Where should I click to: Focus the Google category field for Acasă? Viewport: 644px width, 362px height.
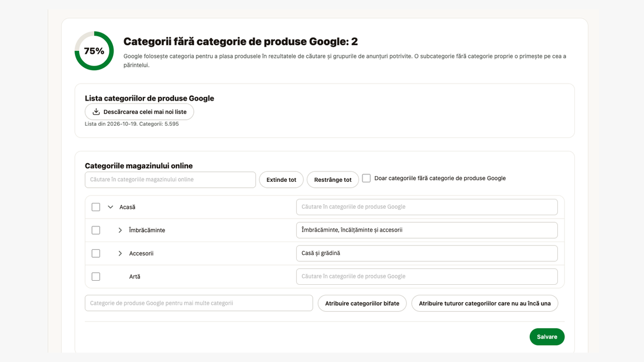click(x=427, y=207)
